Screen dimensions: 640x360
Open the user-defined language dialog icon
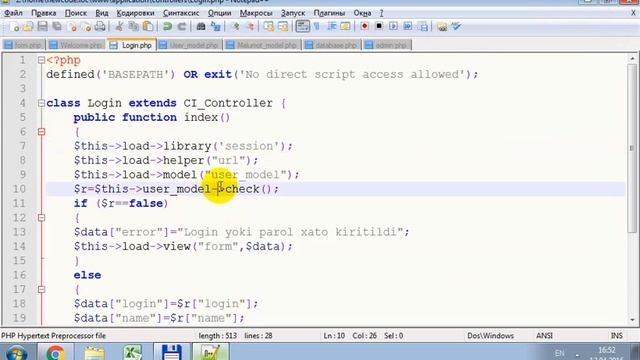tap(345, 27)
